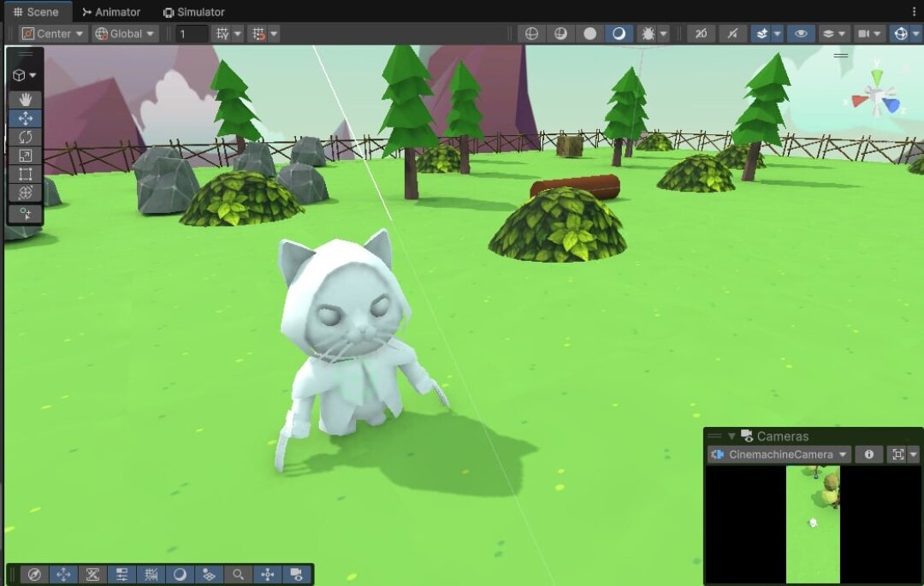Image resolution: width=924 pixels, height=586 pixels.
Task: Open the Global handle rotation dropdown
Action: (x=125, y=33)
